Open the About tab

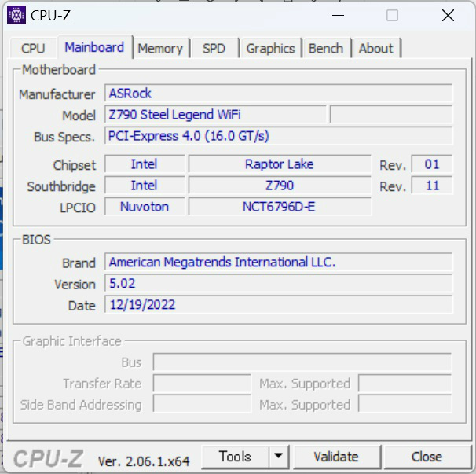click(375, 48)
